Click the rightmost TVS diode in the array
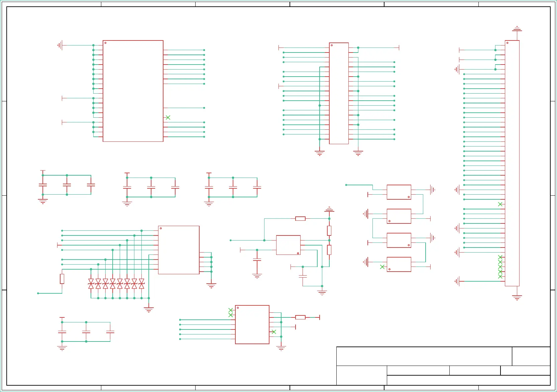The height and width of the screenshot is (392, 557). (x=141, y=284)
